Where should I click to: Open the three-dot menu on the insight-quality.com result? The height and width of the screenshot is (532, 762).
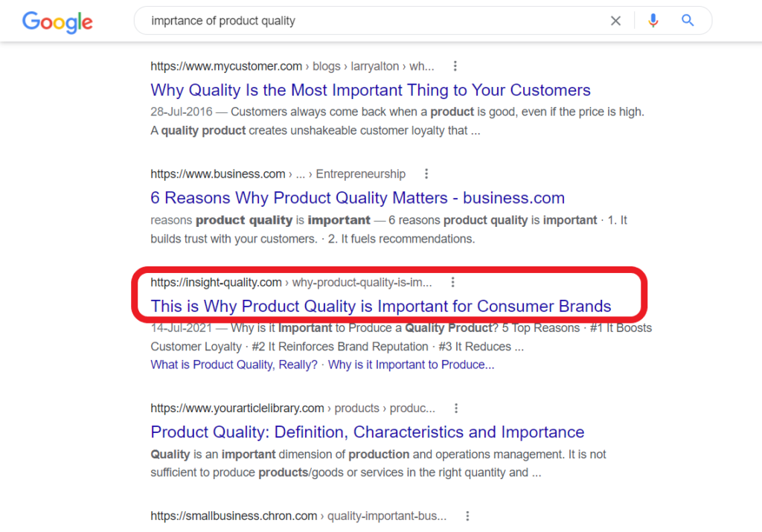pos(453,282)
